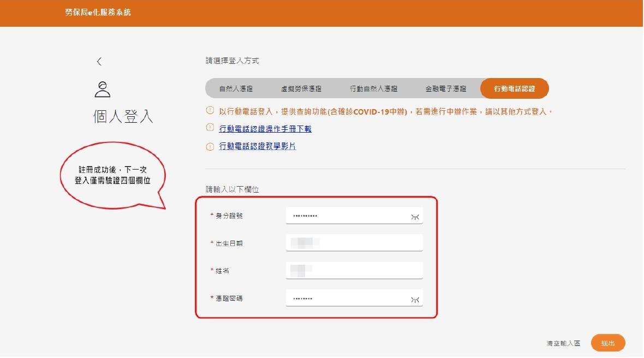Select the 行動電話認證 tab
The height and width of the screenshot is (358, 644).
514,88
